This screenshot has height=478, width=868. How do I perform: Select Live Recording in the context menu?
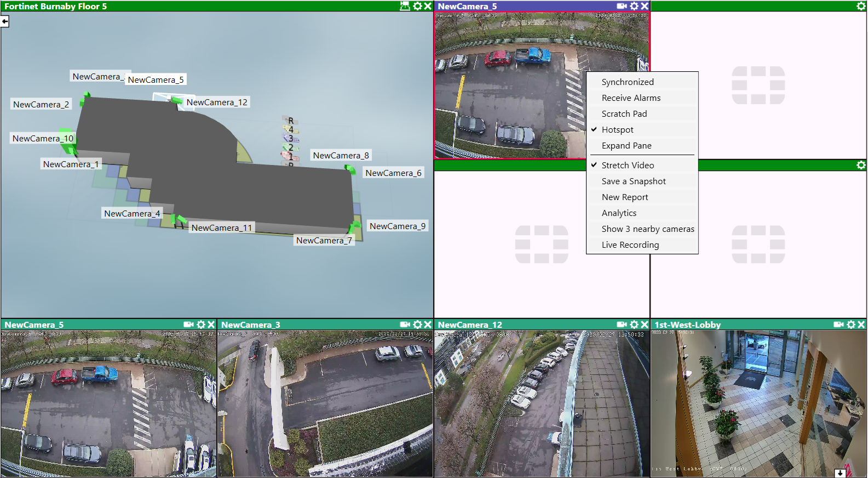tap(642, 245)
